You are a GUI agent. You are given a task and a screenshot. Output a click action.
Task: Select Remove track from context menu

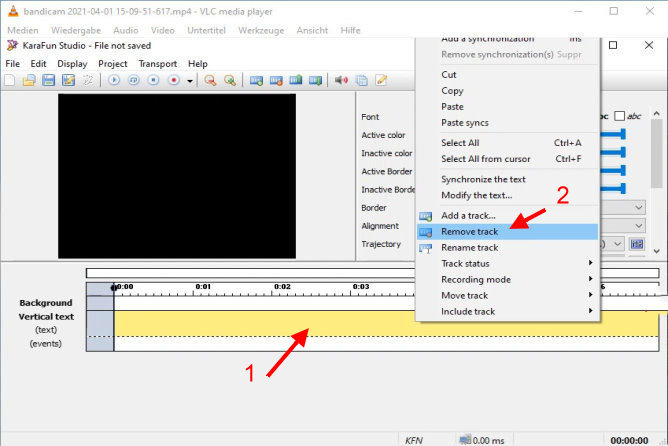pyautogui.click(x=469, y=231)
